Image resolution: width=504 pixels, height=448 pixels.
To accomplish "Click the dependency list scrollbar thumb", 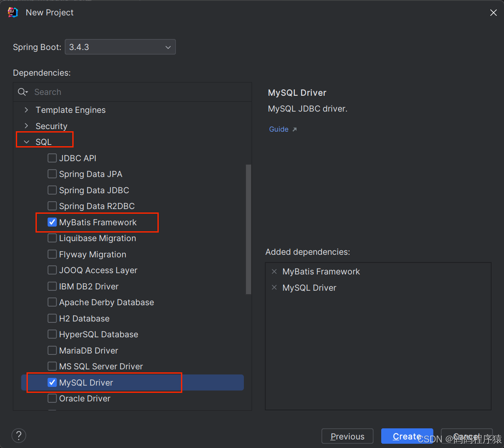I will coord(248,229).
